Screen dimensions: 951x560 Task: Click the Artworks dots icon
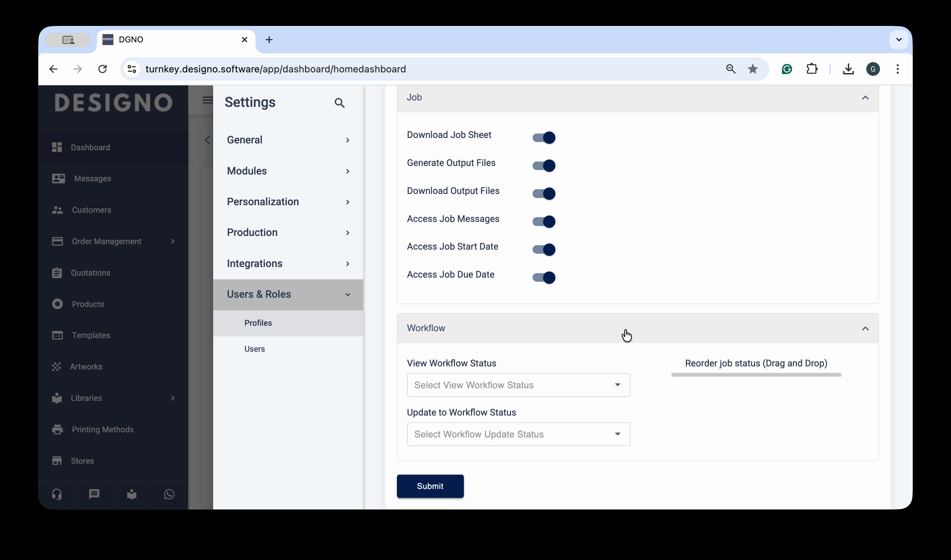tap(57, 366)
